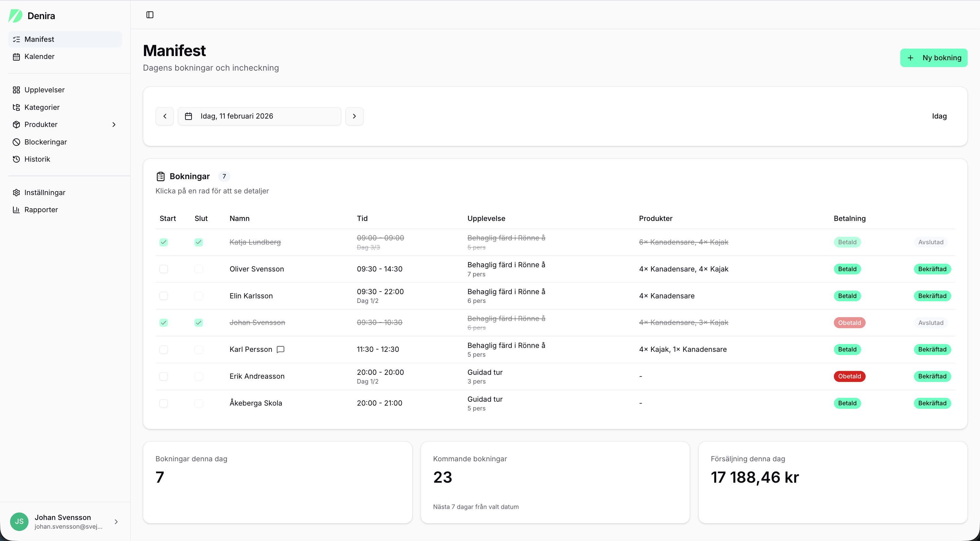Switch to Kalender view
Viewport: 980px width, 541px height.
tap(39, 56)
